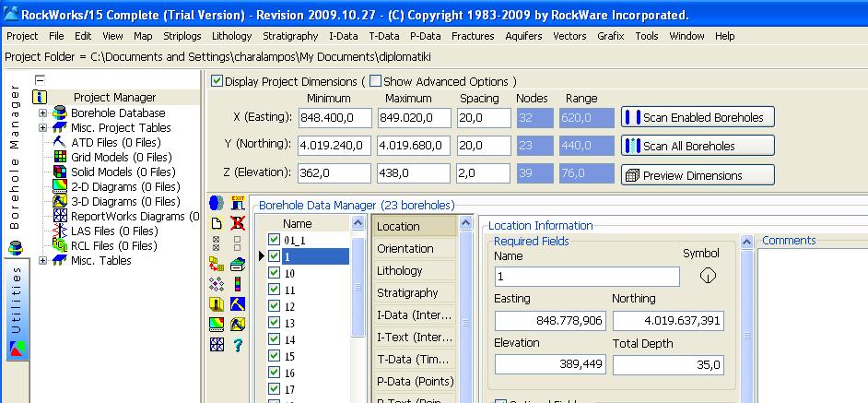The height and width of the screenshot is (403, 868).
Task: Open help via the question mark icon
Action: tap(238, 345)
